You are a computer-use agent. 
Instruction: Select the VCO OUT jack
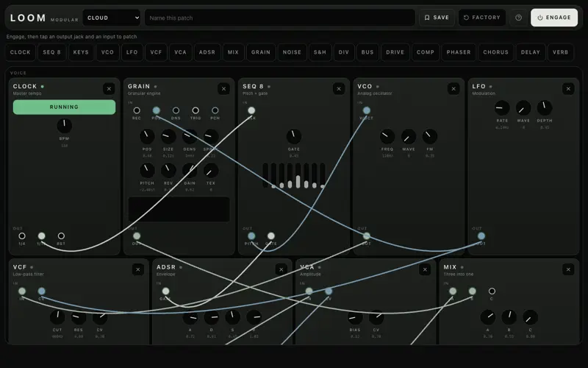click(x=366, y=236)
